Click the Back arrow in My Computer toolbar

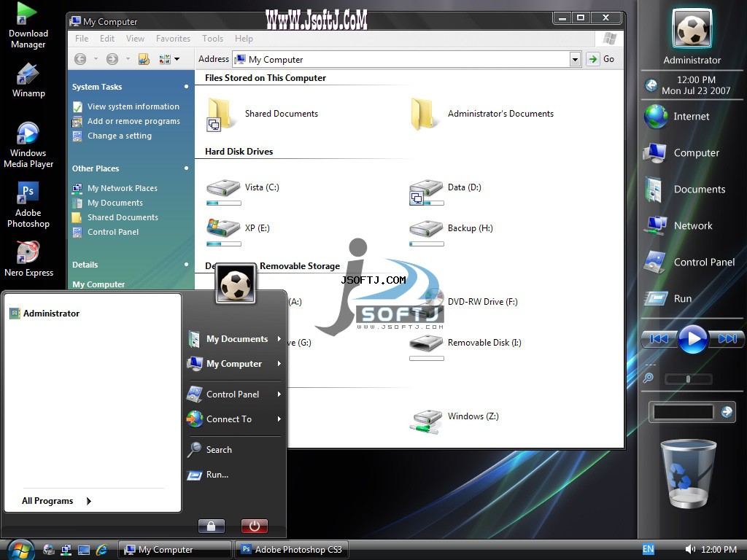80,59
